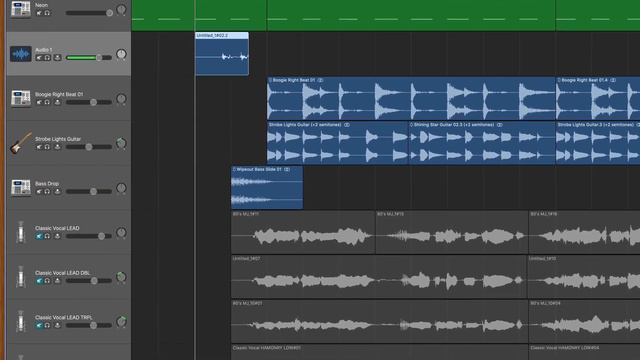Viewport: 640px width, 360px height.
Task: Click the Bass Drop drum machine icon
Action: tap(20, 188)
